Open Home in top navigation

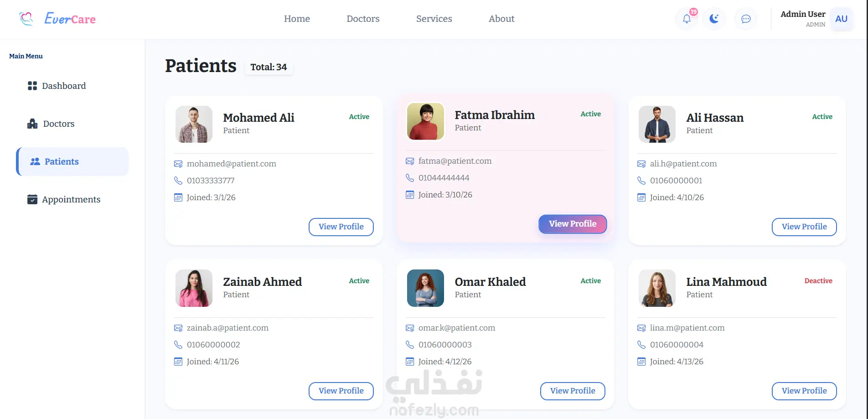(x=297, y=19)
